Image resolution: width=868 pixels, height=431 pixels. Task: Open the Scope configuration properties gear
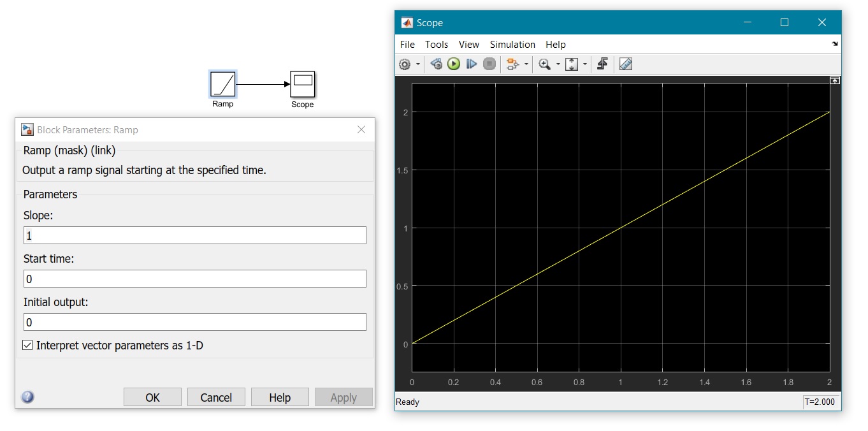[x=405, y=64]
